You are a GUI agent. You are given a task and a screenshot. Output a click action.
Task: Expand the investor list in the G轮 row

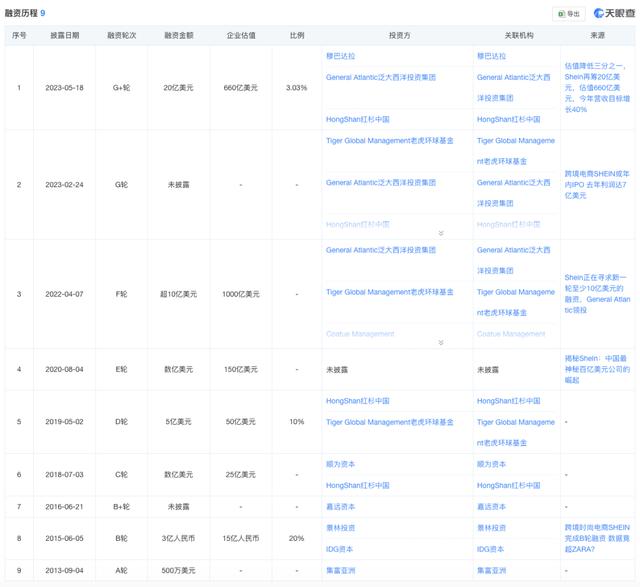coord(441,233)
